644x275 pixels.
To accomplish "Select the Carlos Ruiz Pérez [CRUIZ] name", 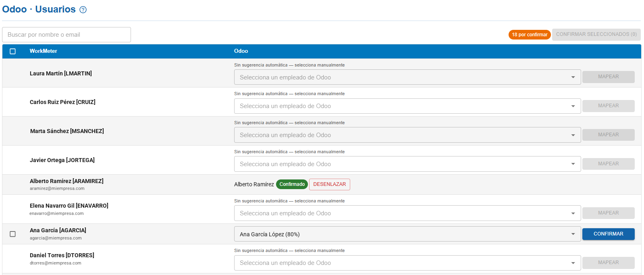I will pos(62,102).
